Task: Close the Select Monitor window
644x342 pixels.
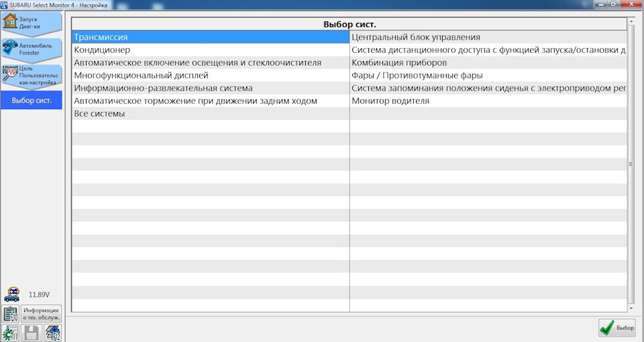Action: click(x=631, y=4)
